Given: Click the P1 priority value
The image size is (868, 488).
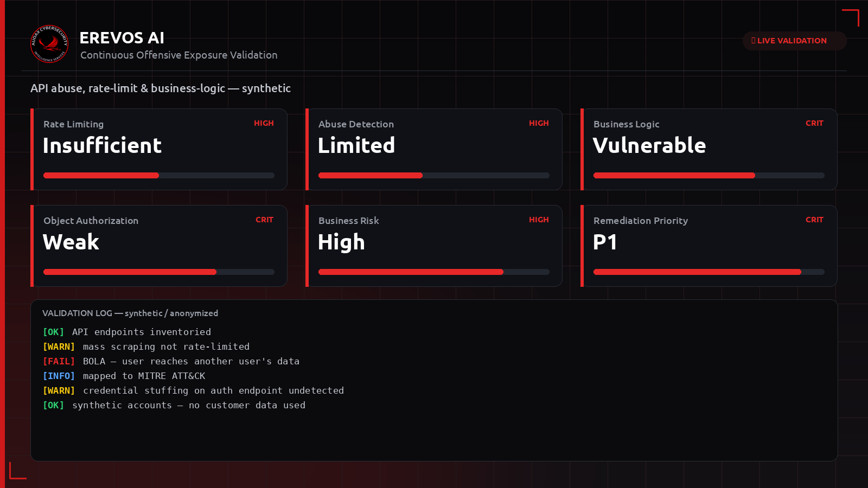Looking at the screenshot, I should pos(605,242).
